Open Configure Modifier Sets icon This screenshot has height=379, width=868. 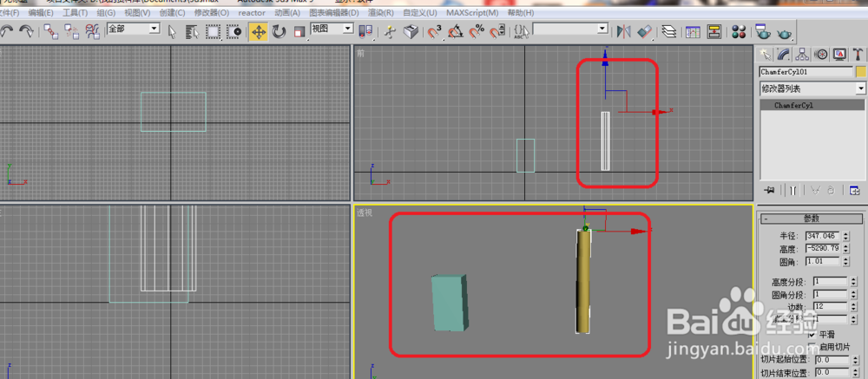[855, 190]
